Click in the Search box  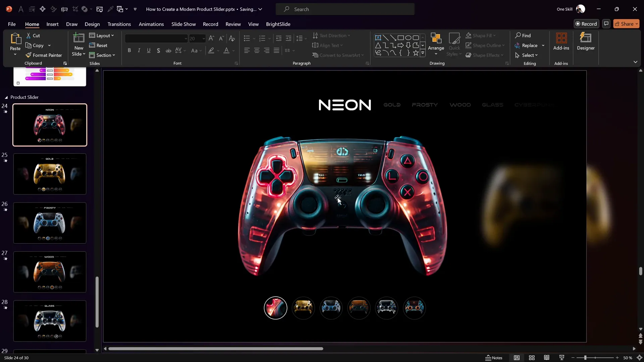(345, 9)
